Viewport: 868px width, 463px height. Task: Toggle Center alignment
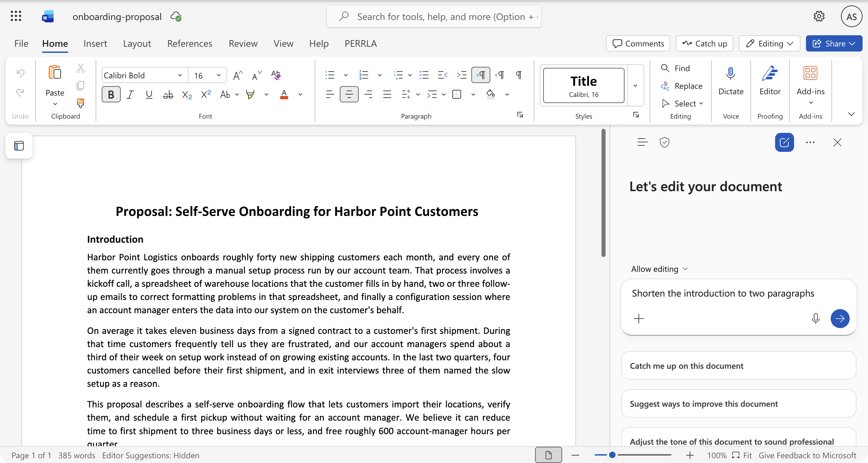click(x=349, y=95)
